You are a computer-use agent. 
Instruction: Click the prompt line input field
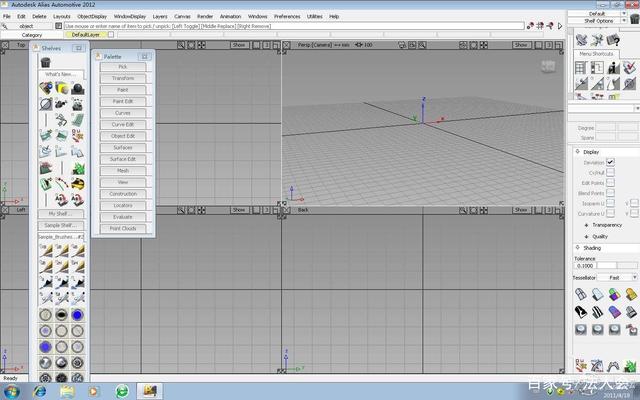[294, 26]
